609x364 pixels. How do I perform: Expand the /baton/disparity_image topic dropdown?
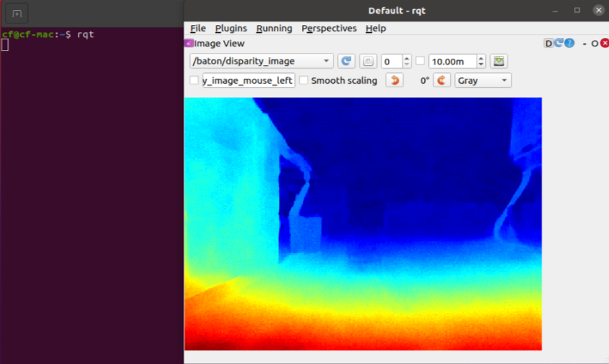click(x=261, y=62)
